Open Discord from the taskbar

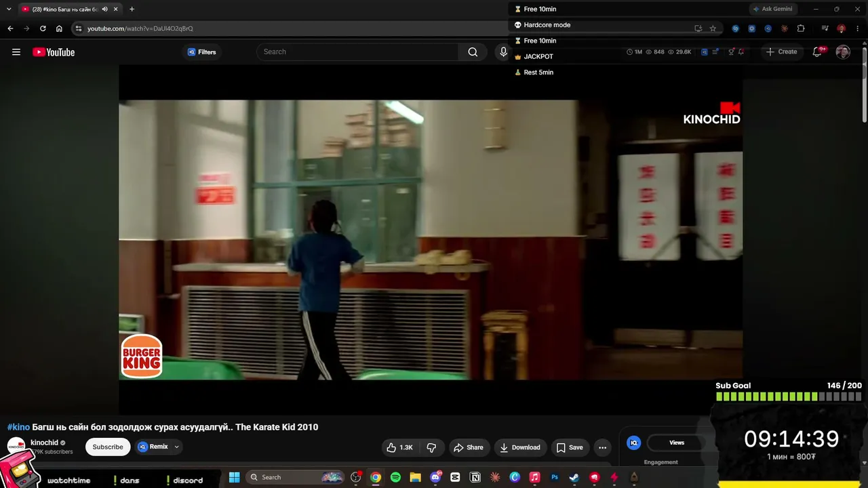[x=435, y=477]
